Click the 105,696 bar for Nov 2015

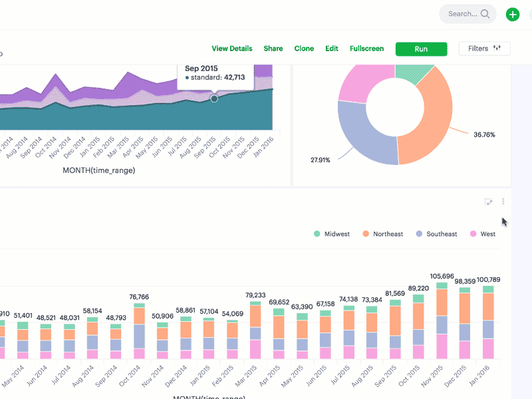(x=442, y=321)
